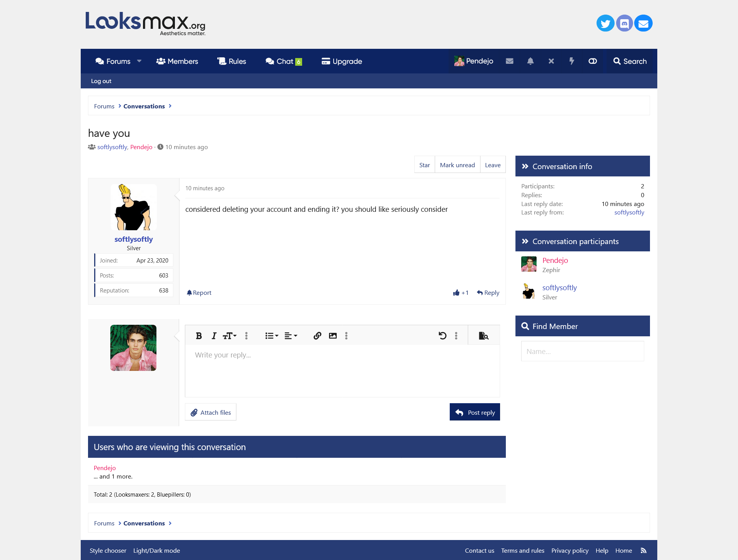Open more text formatting options menu
Image resolution: width=738 pixels, height=560 pixels.
coord(246,336)
